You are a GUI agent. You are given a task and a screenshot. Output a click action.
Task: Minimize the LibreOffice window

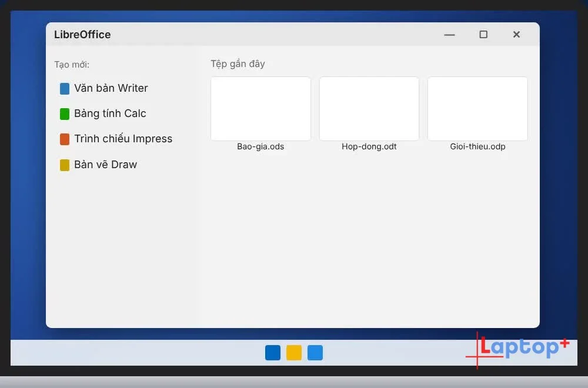(x=449, y=35)
